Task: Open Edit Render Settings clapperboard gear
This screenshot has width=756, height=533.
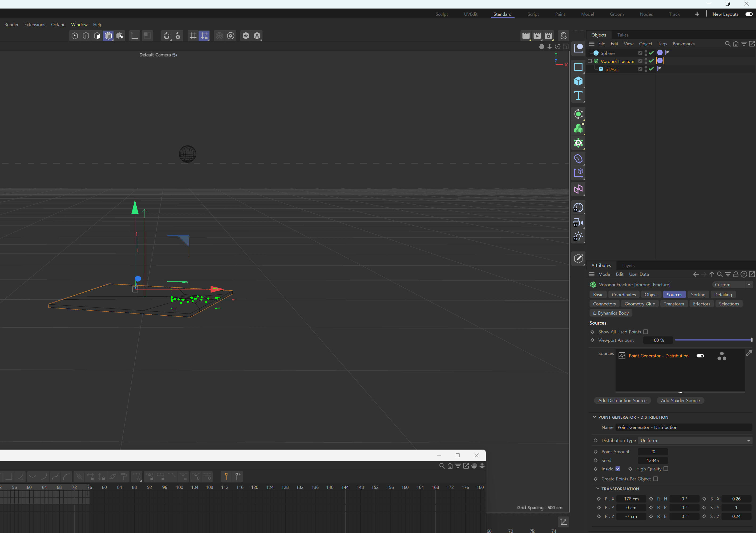Action: coord(548,36)
